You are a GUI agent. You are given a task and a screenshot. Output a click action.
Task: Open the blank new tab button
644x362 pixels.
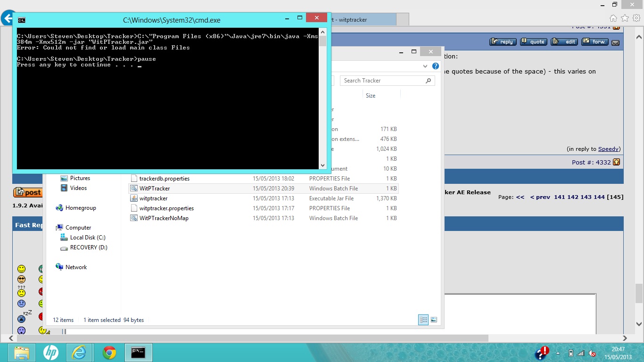(x=403, y=20)
